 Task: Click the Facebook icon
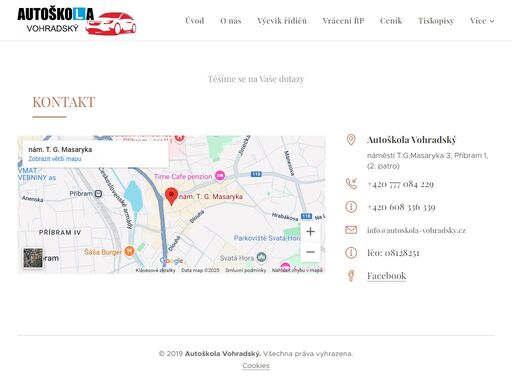(351, 276)
